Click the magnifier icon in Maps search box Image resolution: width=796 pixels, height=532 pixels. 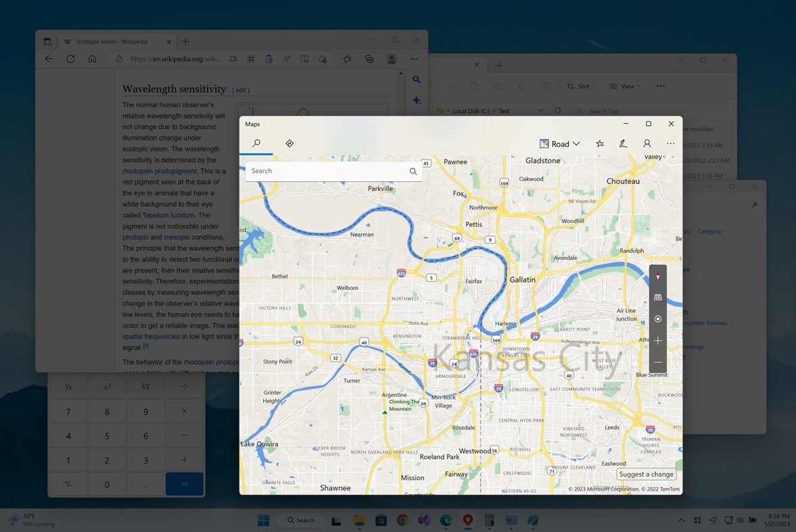[x=413, y=171]
